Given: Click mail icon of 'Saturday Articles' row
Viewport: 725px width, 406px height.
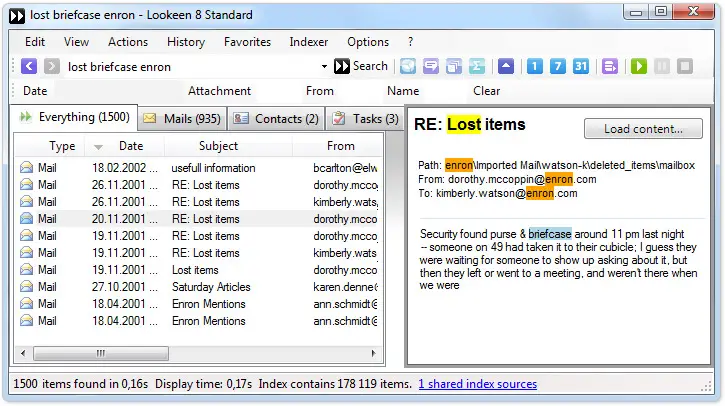Looking at the screenshot, I should click(x=26, y=287).
